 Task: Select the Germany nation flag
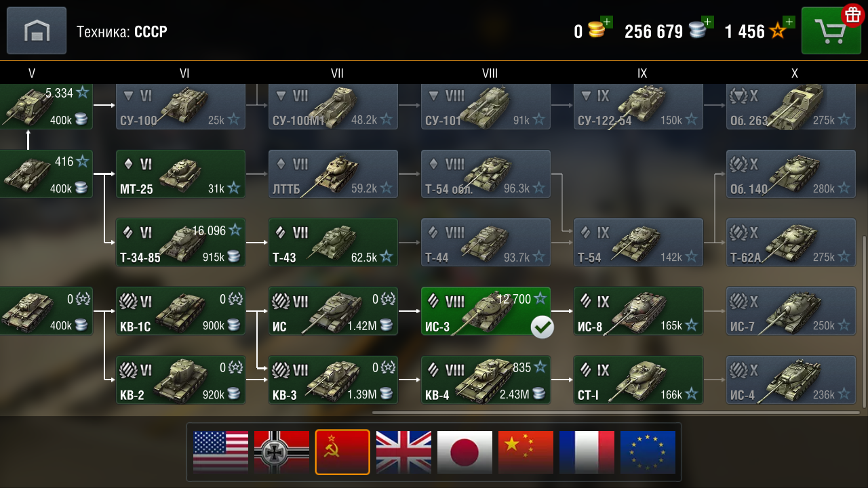pos(281,452)
